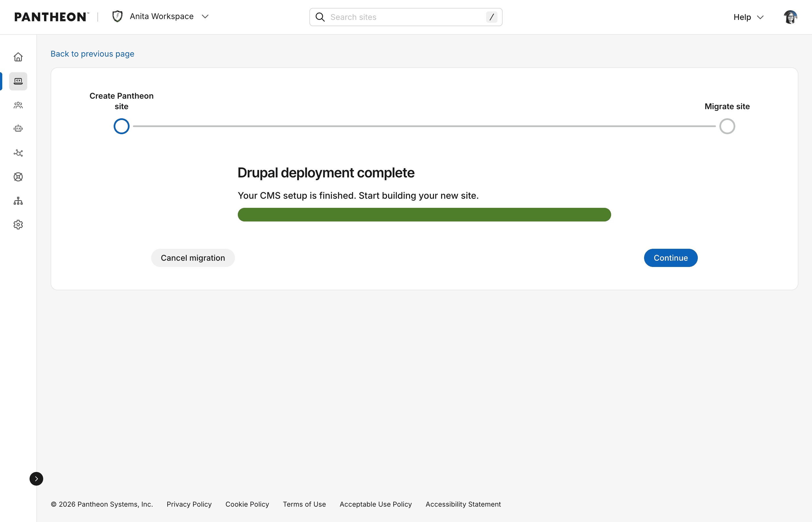Click the robot icon in sidebar
Viewport: 812px width, 522px height.
(x=18, y=129)
